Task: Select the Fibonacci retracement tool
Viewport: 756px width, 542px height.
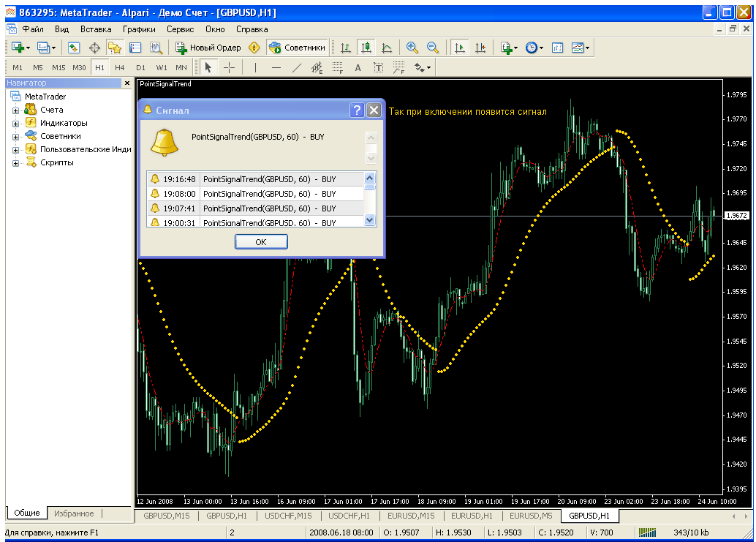Action: 338,67
